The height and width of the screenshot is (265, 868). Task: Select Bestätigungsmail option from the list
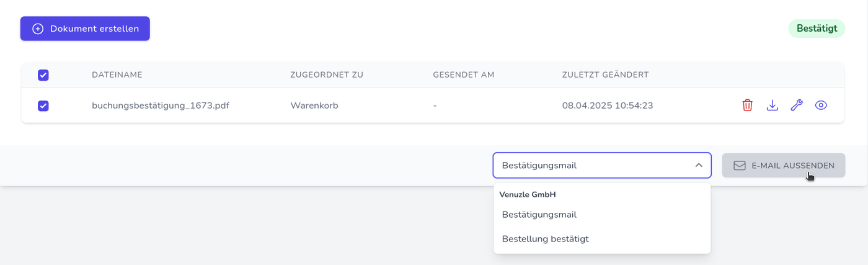[x=539, y=215]
